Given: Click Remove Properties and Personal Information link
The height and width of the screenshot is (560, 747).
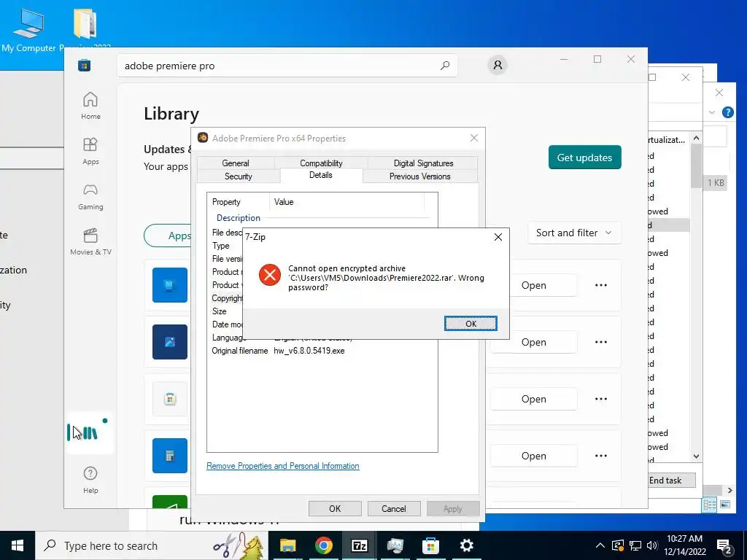Looking at the screenshot, I should coord(282,466).
